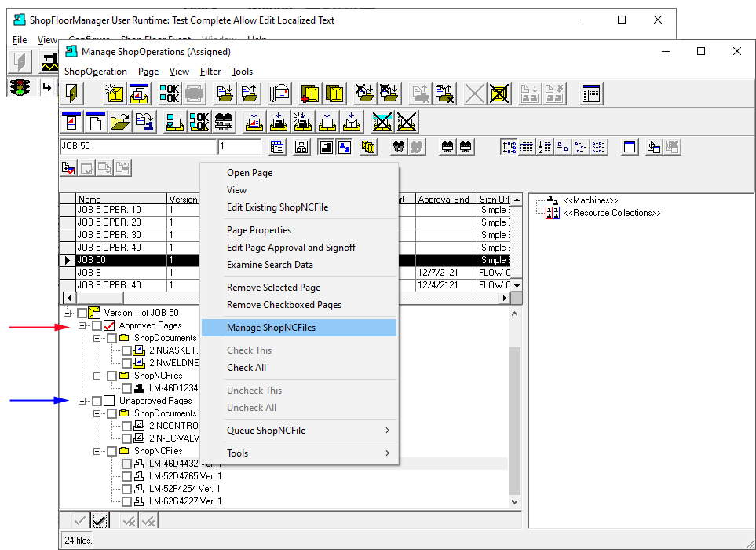Click the tree pane vertical scrollbar thumb
Viewport: 756px width, 550px height.
click(515, 420)
